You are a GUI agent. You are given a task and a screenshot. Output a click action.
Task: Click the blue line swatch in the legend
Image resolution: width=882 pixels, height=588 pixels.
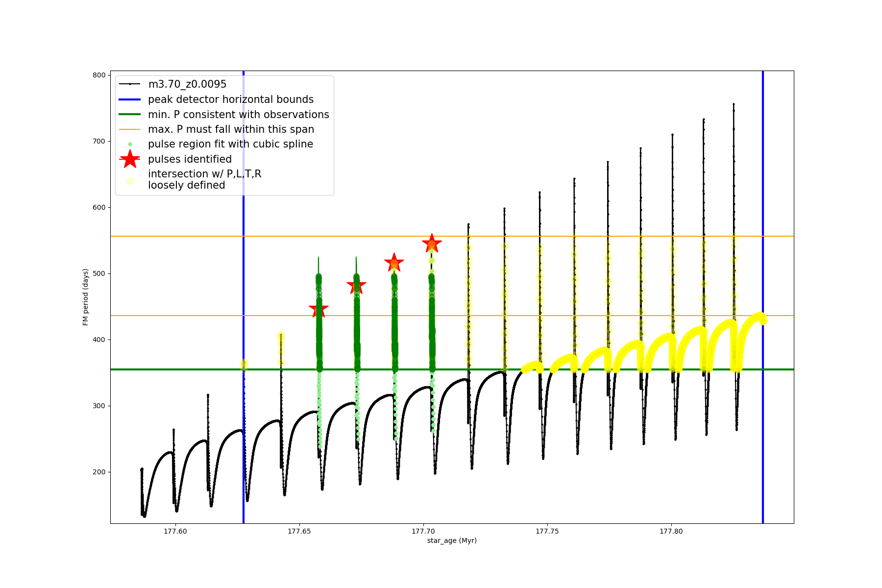click(130, 99)
